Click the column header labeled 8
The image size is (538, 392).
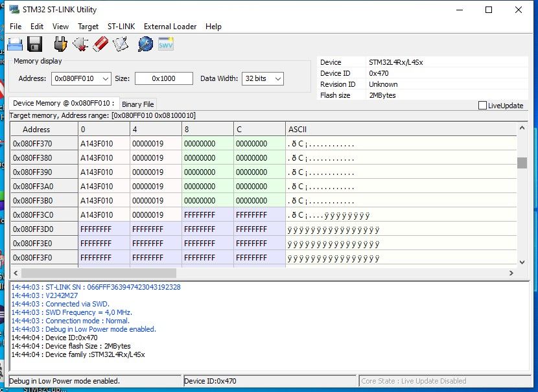tap(207, 130)
